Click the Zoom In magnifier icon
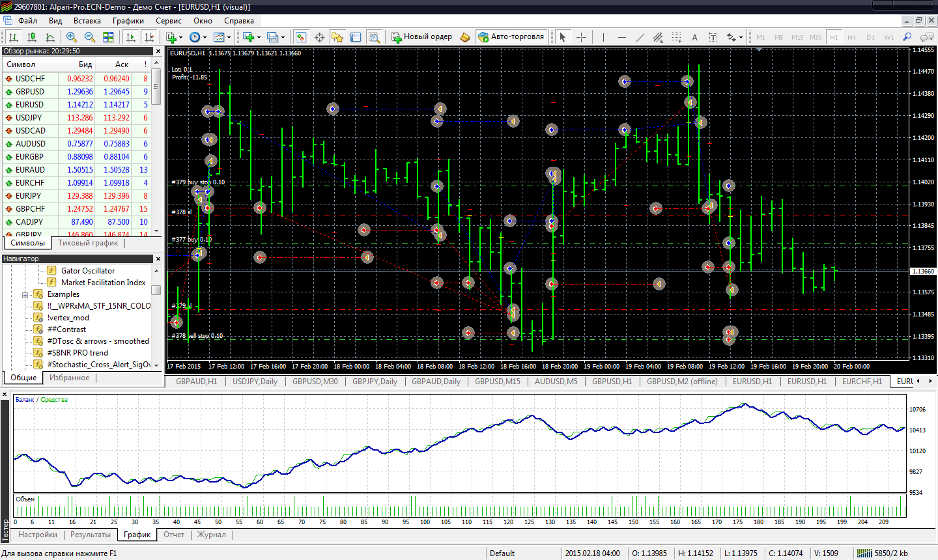This screenshot has width=938, height=560. pos(72,37)
